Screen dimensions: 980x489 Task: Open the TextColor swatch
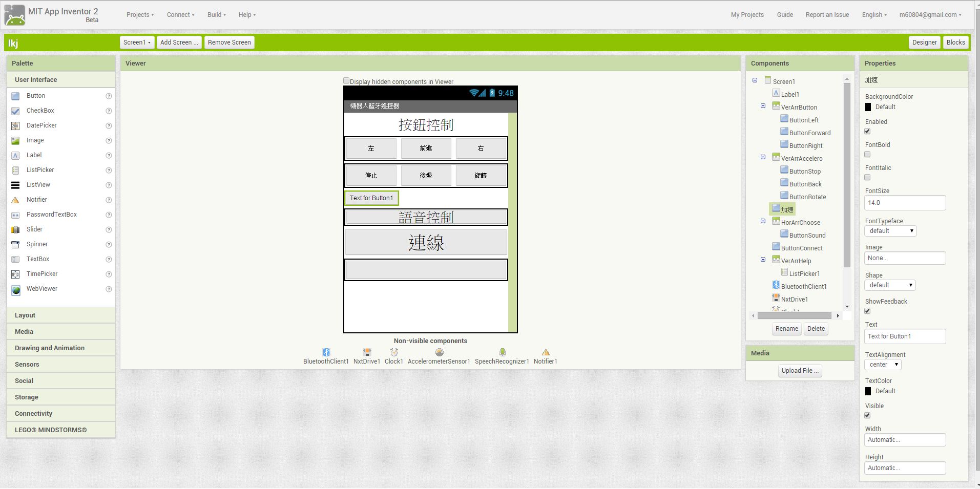pyautogui.click(x=868, y=391)
